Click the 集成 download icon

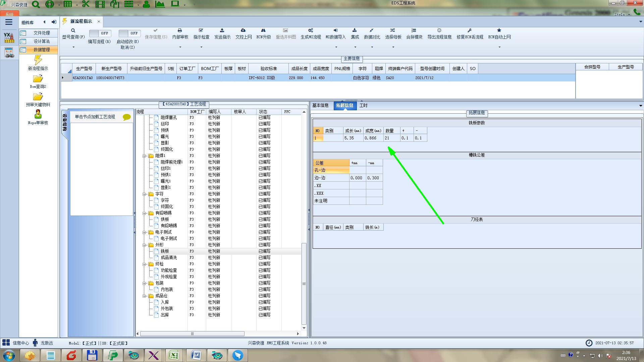coord(355,31)
